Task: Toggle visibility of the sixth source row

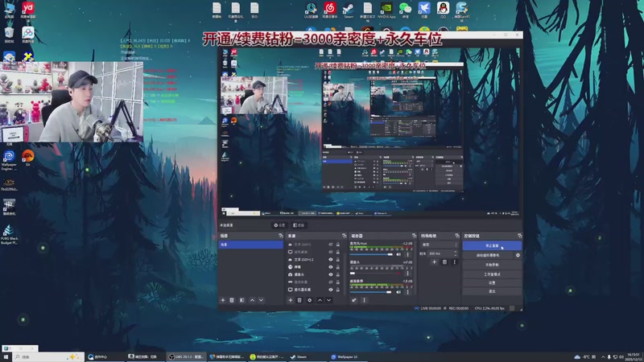Action: tap(331, 282)
